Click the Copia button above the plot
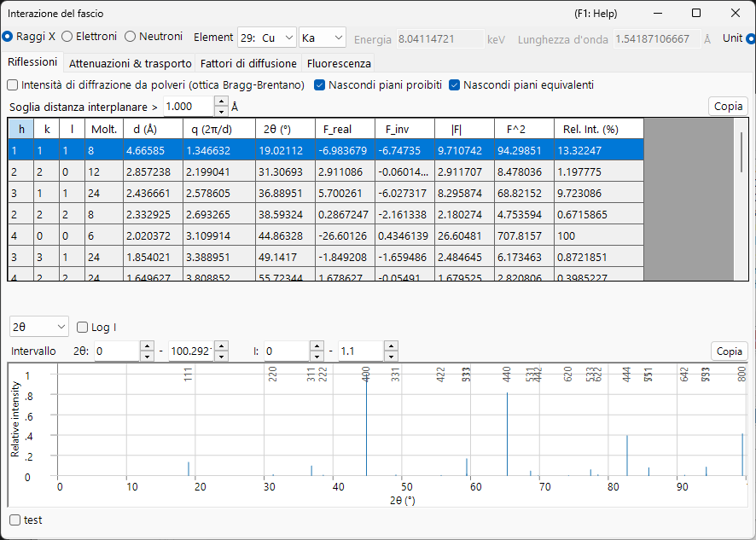This screenshot has height=540, width=756. coord(728,351)
